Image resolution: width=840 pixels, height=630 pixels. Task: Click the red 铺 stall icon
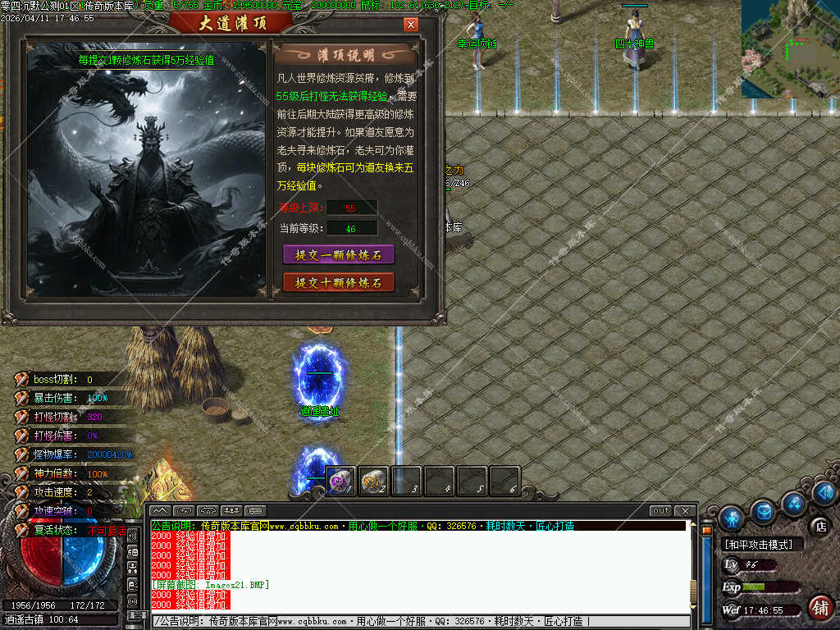(x=819, y=608)
